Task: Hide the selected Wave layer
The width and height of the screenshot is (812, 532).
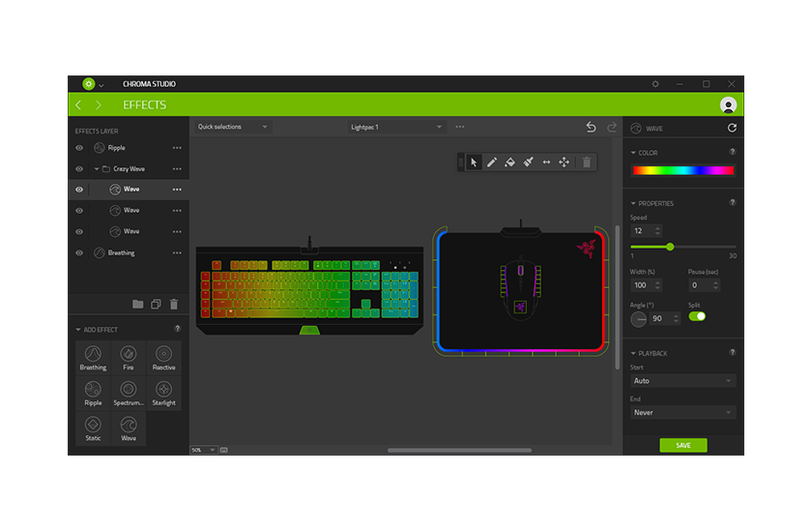Action: (79, 190)
